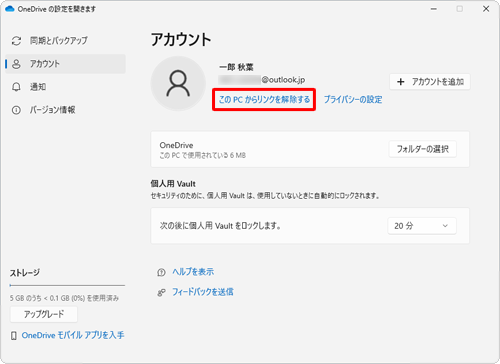Click the 5 GB storage usage text
This screenshot has width=500, height=364.
(64, 298)
